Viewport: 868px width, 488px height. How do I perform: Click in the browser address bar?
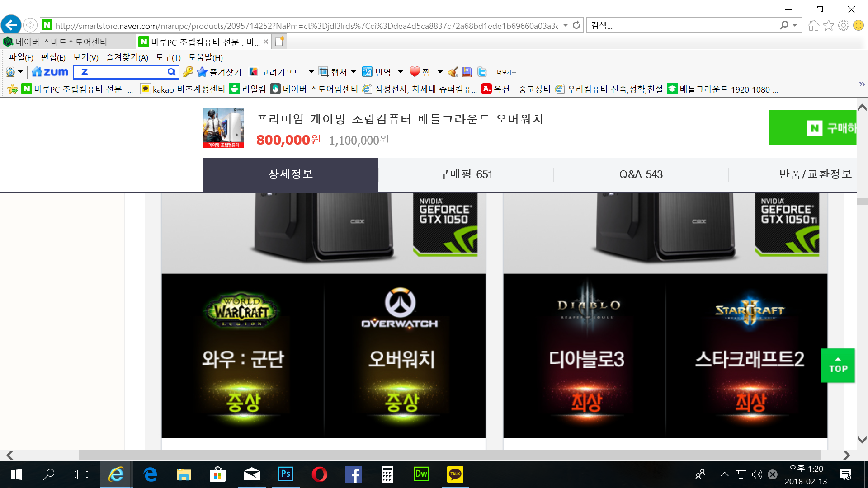pos(307,26)
